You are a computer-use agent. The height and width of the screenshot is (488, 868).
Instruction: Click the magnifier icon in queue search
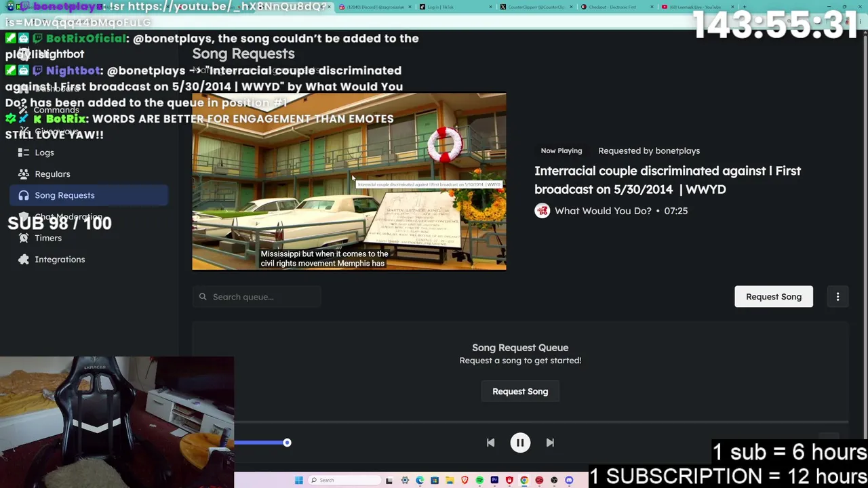coord(203,297)
